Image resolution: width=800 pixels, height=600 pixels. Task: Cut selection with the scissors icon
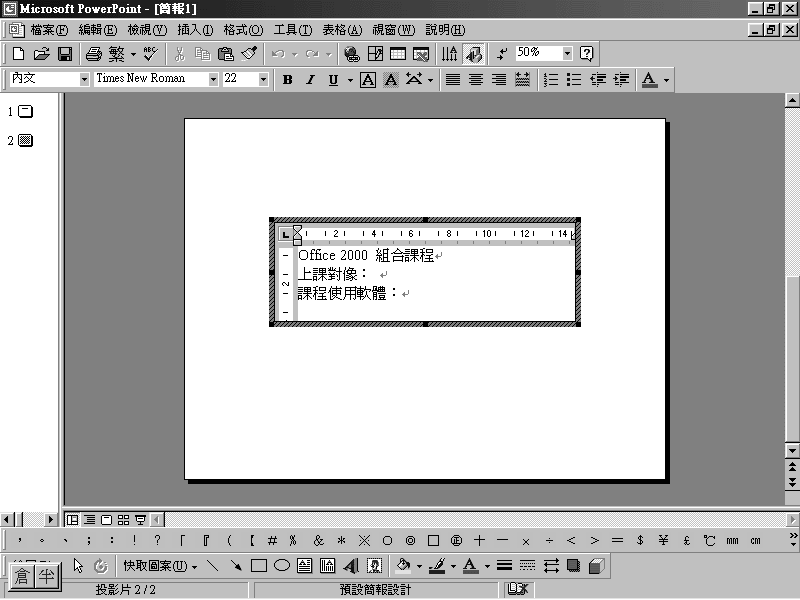tap(180, 54)
